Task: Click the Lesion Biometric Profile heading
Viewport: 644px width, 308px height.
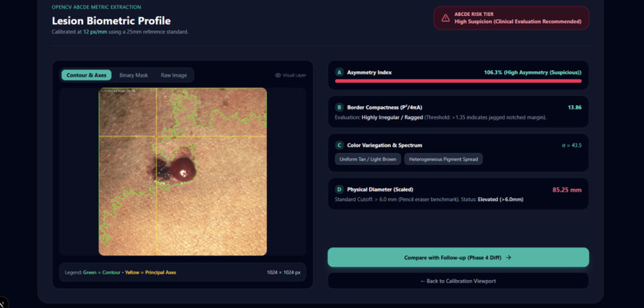Action: (x=111, y=21)
